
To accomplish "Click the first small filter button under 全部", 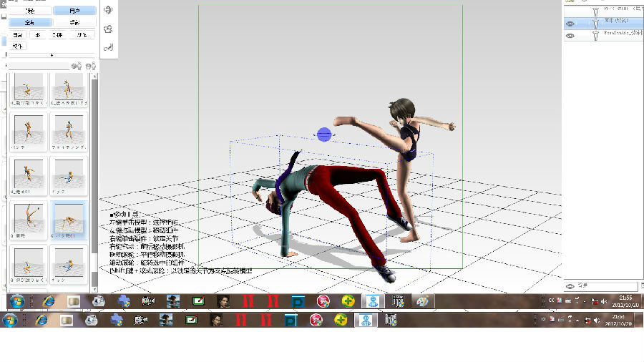I will pos(17,34).
